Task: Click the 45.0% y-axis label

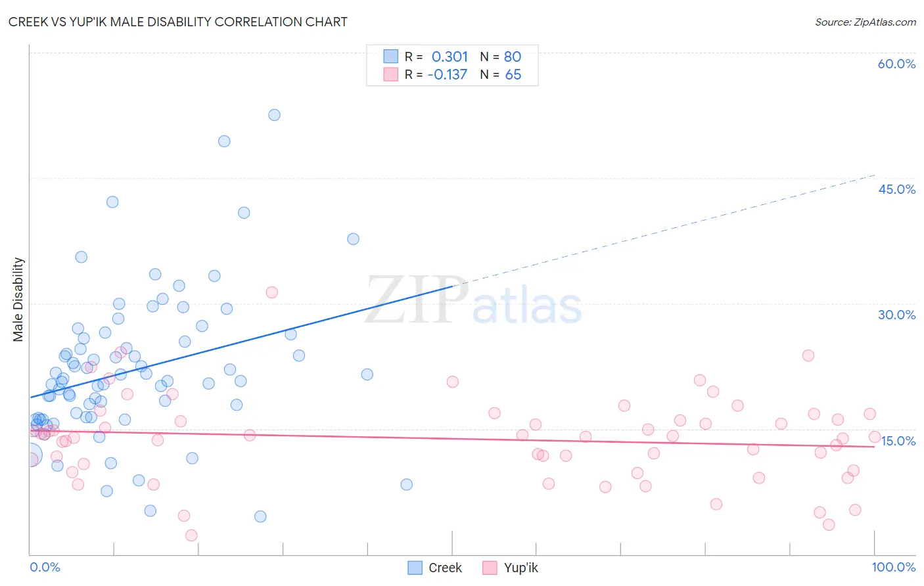Action: [x=896, y=189]
